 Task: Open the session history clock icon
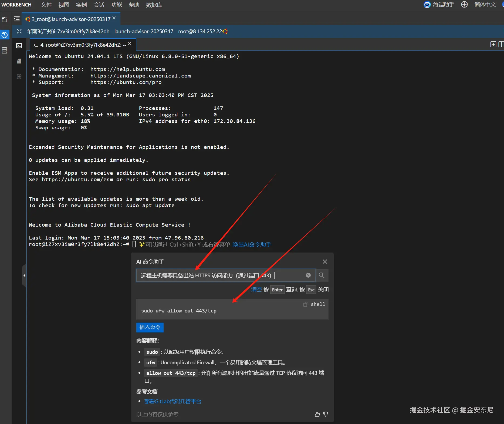tap(5, 35)
